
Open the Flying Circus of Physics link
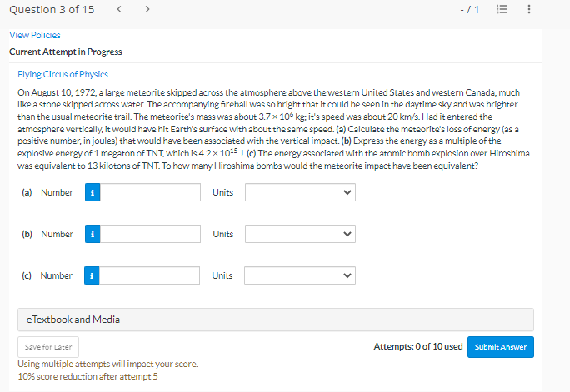pyautogui.click(x=62, y=74)
